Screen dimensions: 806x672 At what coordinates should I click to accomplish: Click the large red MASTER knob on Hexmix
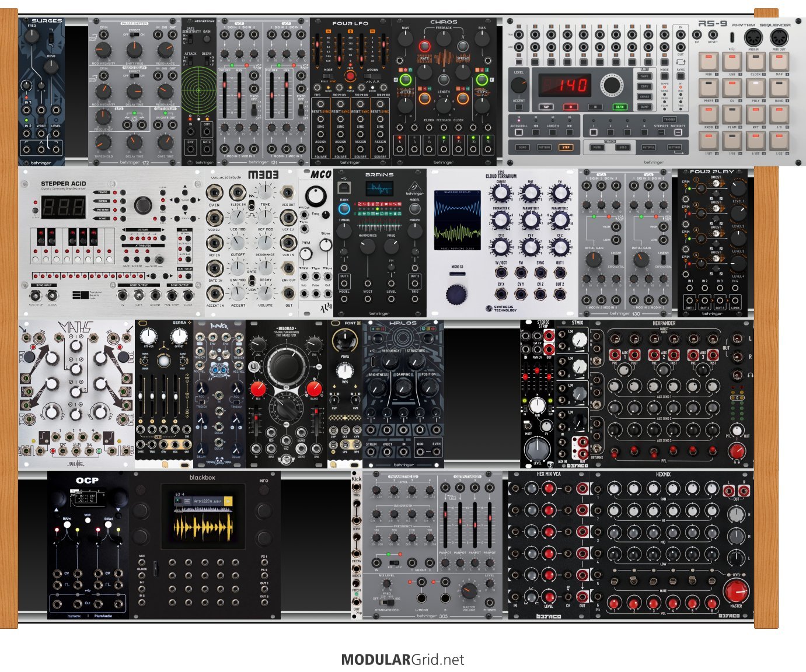(736, 590)
